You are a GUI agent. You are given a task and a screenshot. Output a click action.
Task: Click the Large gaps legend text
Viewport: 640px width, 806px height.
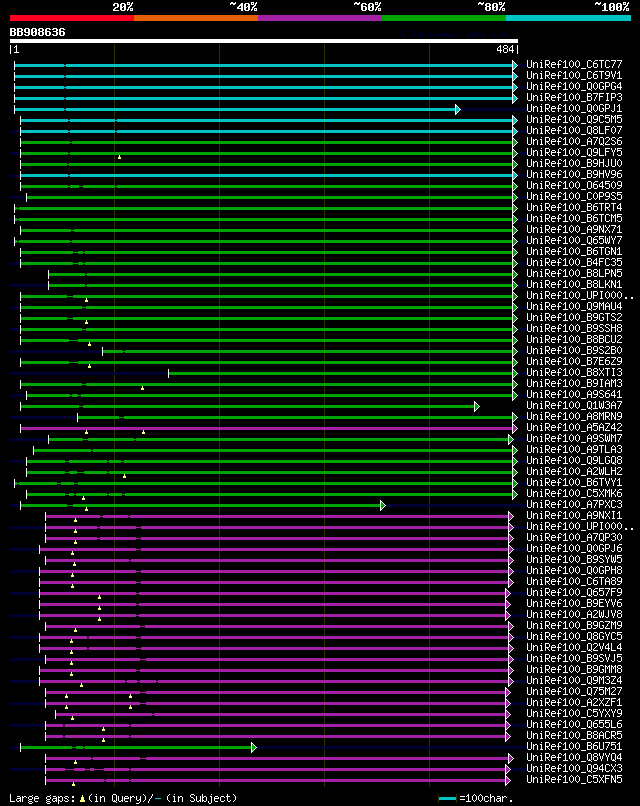44,798
